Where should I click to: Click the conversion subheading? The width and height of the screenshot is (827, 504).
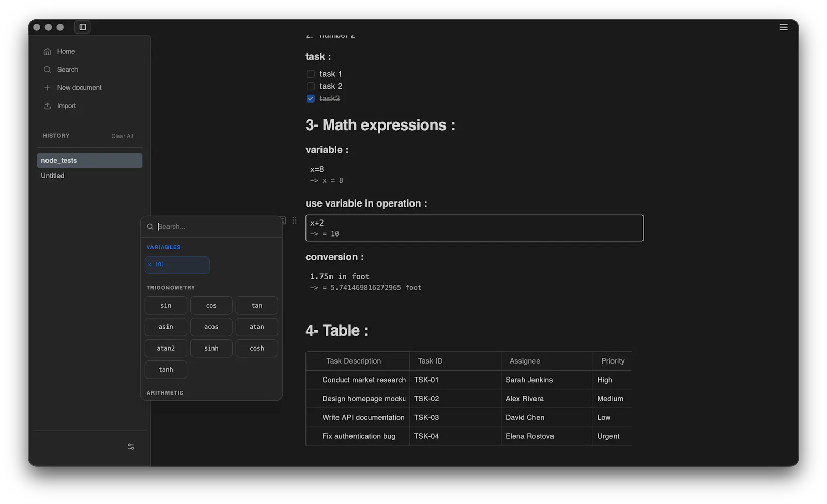(x=334, y=257)
